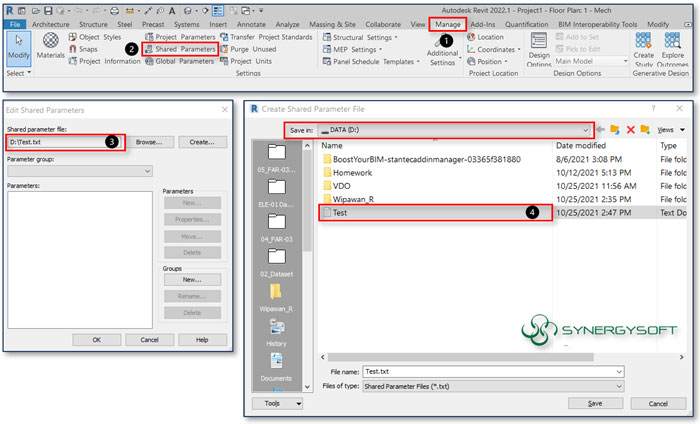Click the Print icon in quick access toolbar
Image resolution: width=700 pixels, height=424 pixels.
114,10
